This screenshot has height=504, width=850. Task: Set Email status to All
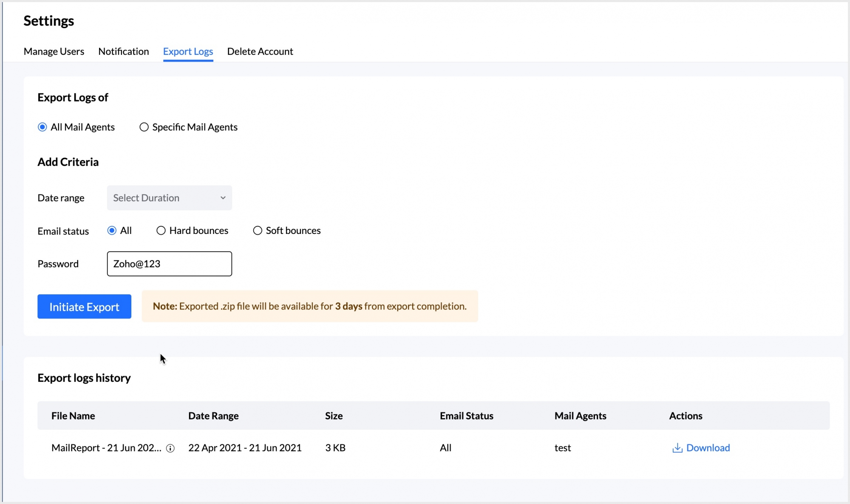point(112,231)
